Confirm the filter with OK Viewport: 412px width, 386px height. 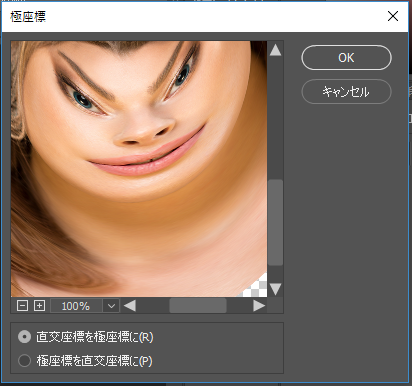(x=346, y=58)
